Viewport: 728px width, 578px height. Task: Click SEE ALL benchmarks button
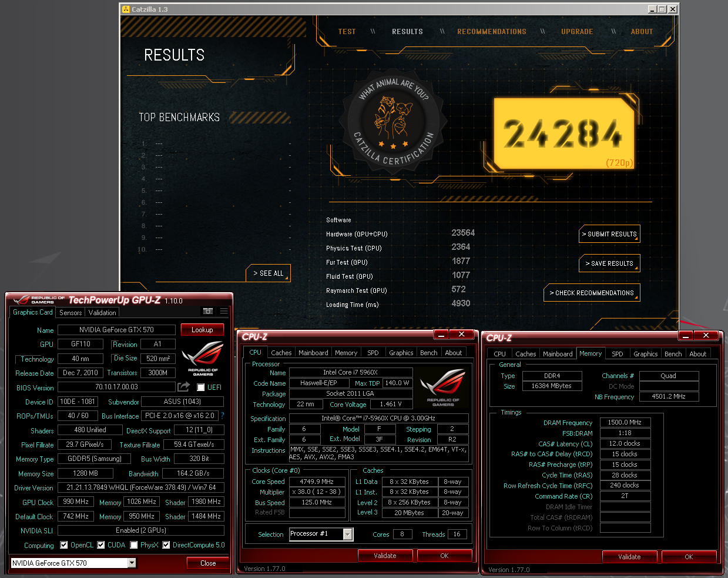268,273
